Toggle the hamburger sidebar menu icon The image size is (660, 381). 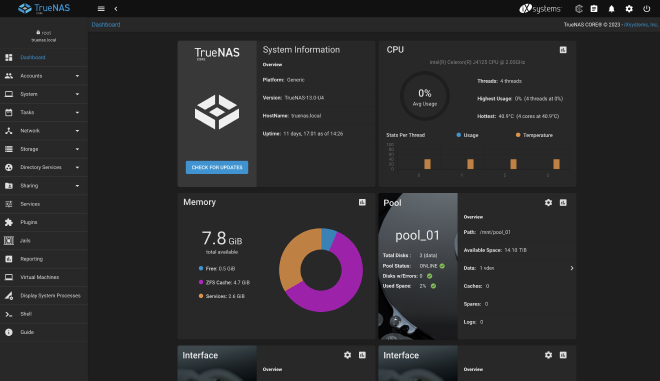pos(101,8)
